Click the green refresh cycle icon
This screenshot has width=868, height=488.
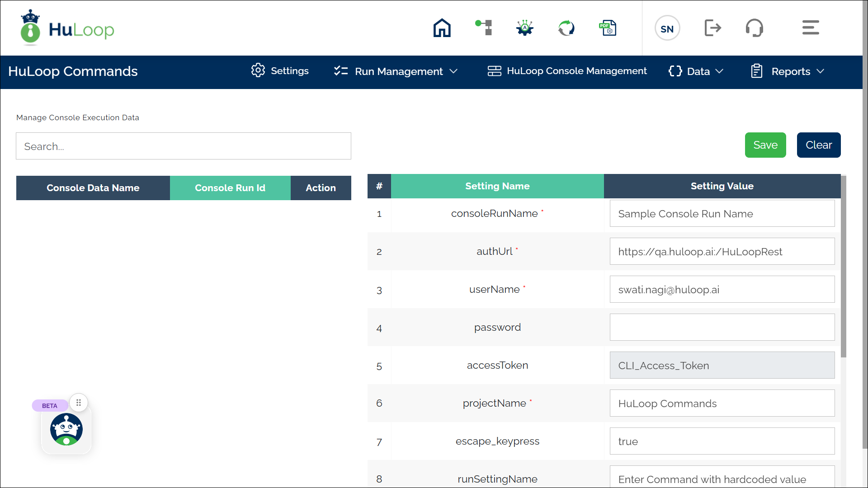566,28
